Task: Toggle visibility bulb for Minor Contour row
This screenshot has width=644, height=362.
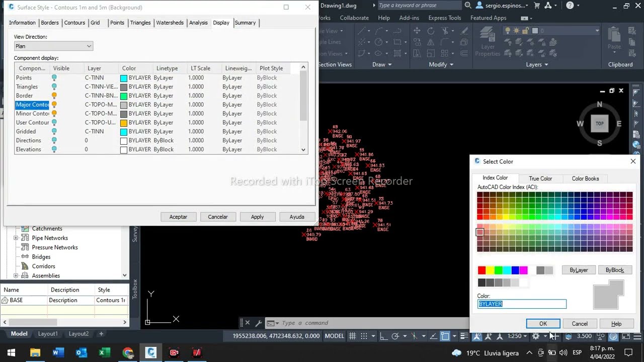Action: pyautogui.click(x=54, y=114)
